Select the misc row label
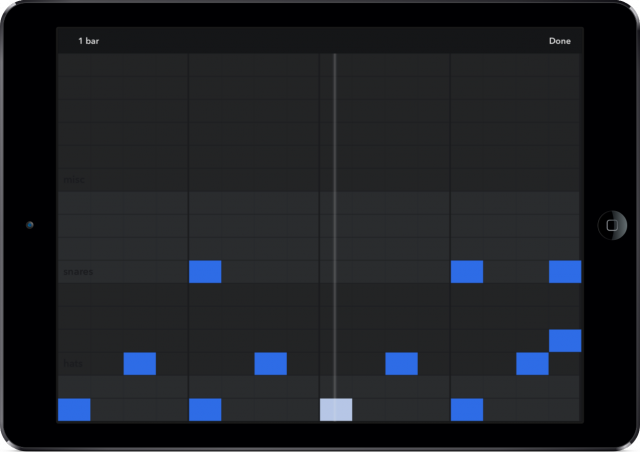 [x=74, y=180]
